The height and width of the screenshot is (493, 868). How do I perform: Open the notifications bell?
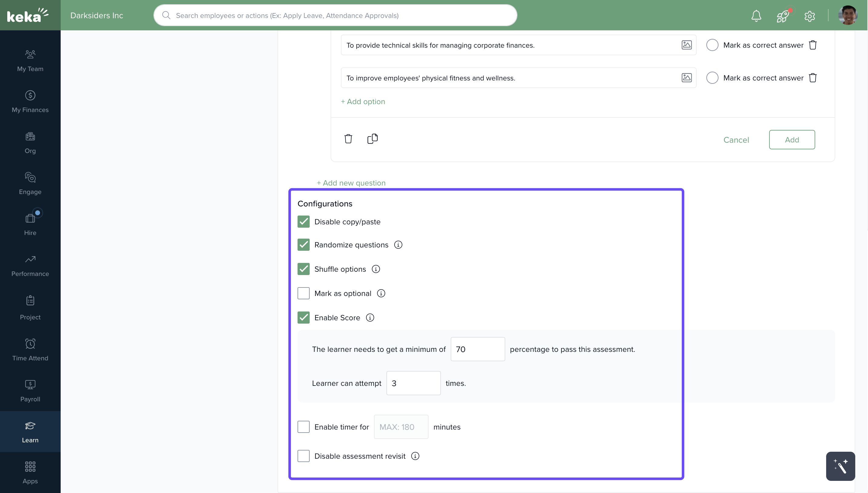[756, 15]
